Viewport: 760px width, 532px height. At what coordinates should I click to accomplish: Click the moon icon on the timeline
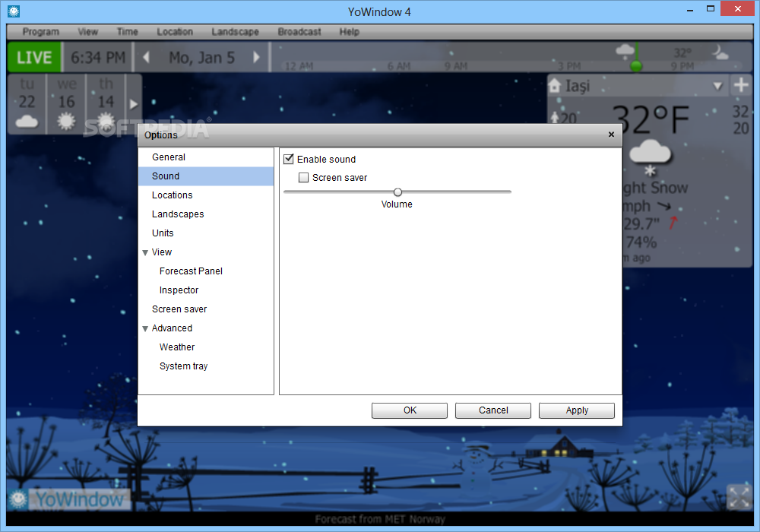tap(719, 52)
